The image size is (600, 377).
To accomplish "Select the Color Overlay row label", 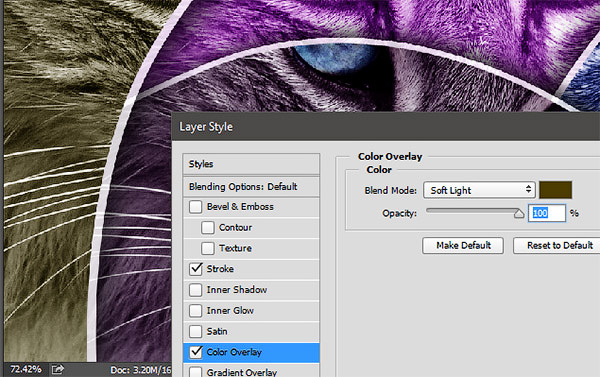I will point(234,352).
